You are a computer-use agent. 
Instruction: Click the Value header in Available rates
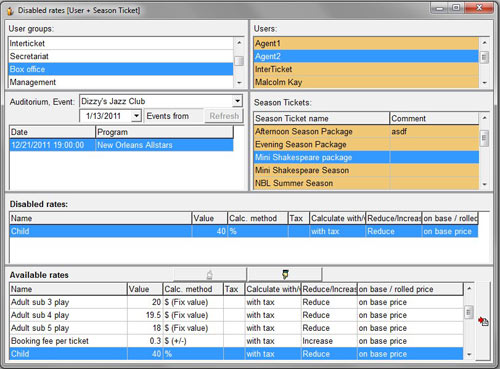pos(145,289)
